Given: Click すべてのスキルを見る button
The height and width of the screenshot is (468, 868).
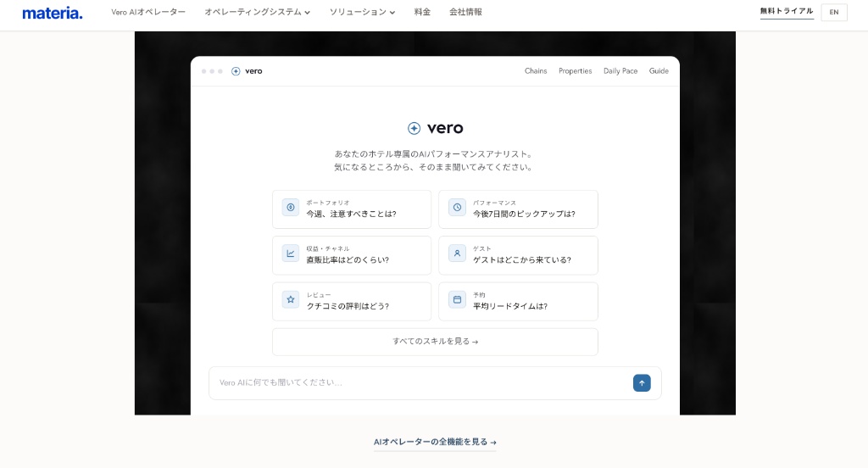Looking at the screenshot, I should tap(435, 342).
